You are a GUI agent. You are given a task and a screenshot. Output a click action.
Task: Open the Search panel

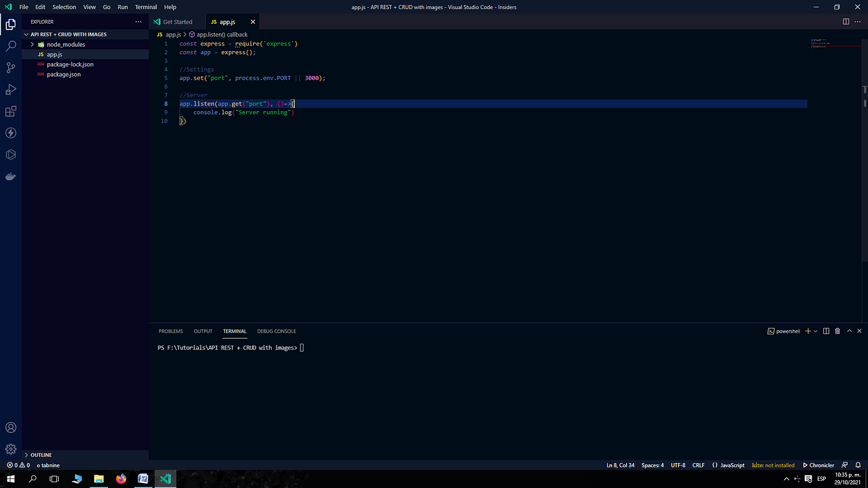[10, 45]
